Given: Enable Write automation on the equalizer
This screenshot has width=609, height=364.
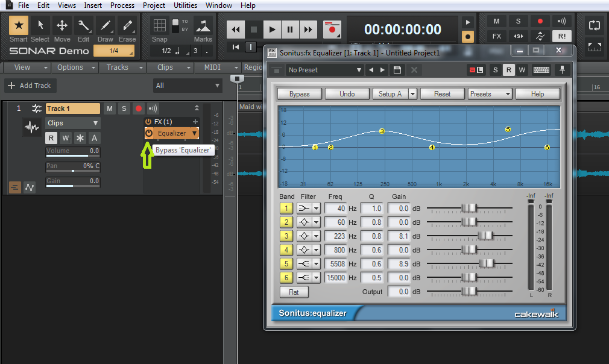Looking at the screenshot, I should click(522, 70).
